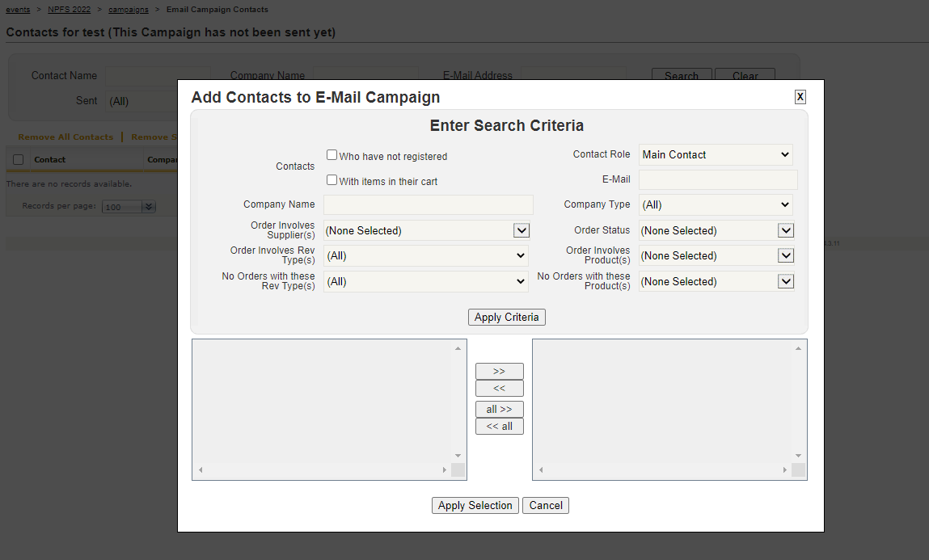The width and height of the screenshot is (929, 560).
Task: Change the Records per page value
Action: [128, 207]
